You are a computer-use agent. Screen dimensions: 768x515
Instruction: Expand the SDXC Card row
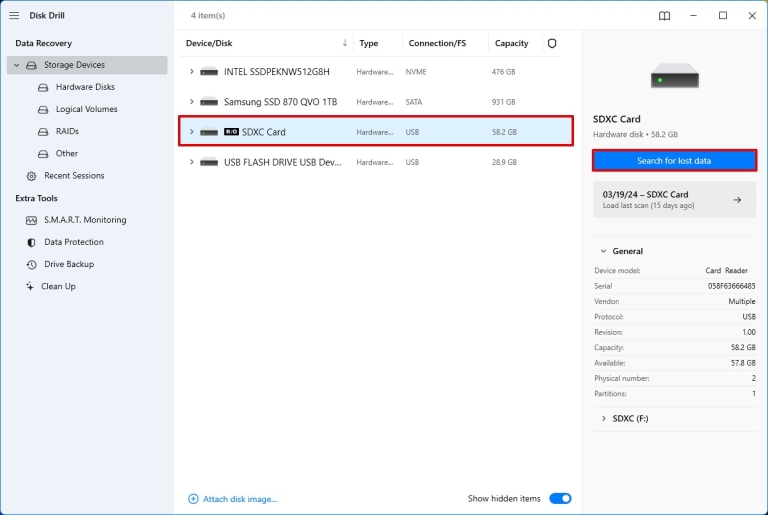click(x=192, y=131)
